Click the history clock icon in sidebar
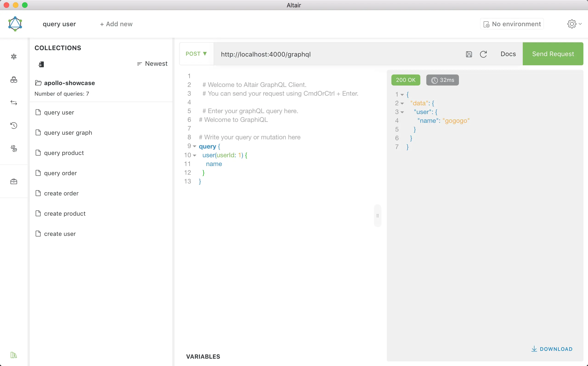 (14, 125)
